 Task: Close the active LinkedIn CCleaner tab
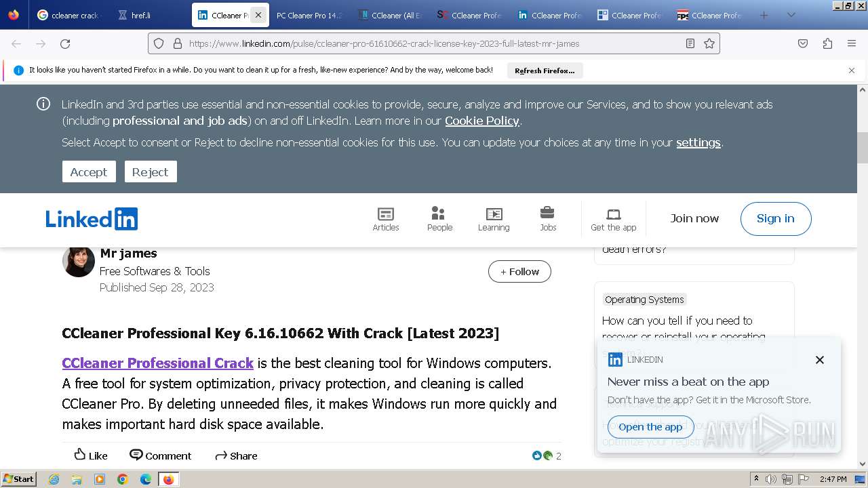258,15
